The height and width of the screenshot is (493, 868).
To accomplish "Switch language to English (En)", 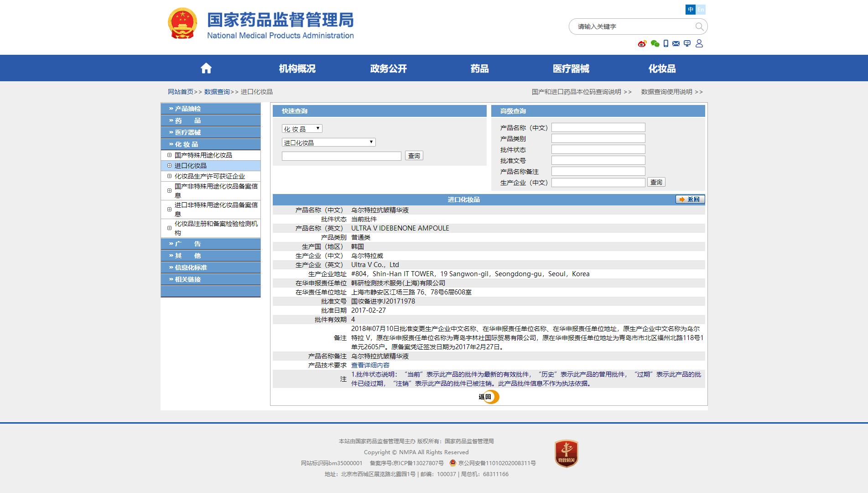I will [x=701, y=9].
